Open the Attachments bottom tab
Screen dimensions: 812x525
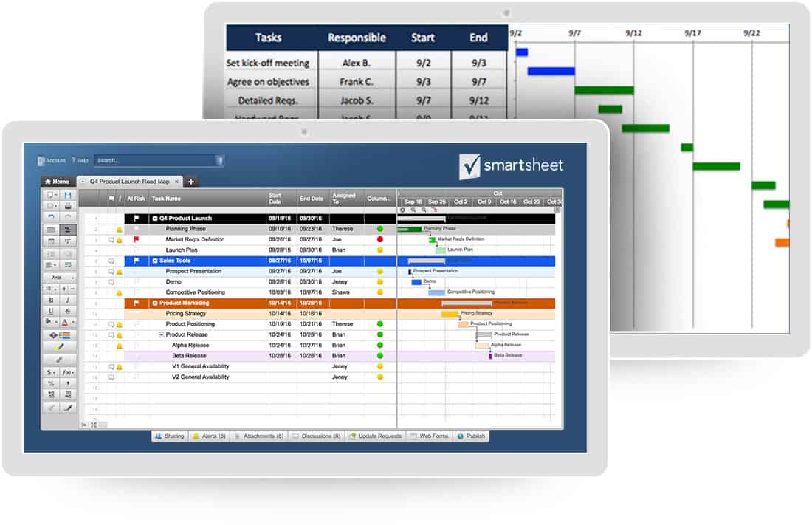tap(259, 436)
